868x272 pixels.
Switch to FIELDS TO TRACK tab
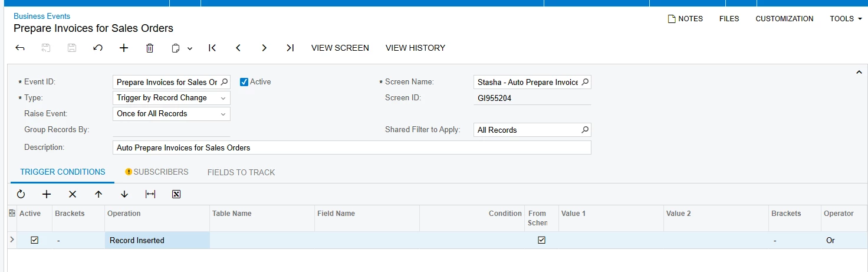coord(241,172)
